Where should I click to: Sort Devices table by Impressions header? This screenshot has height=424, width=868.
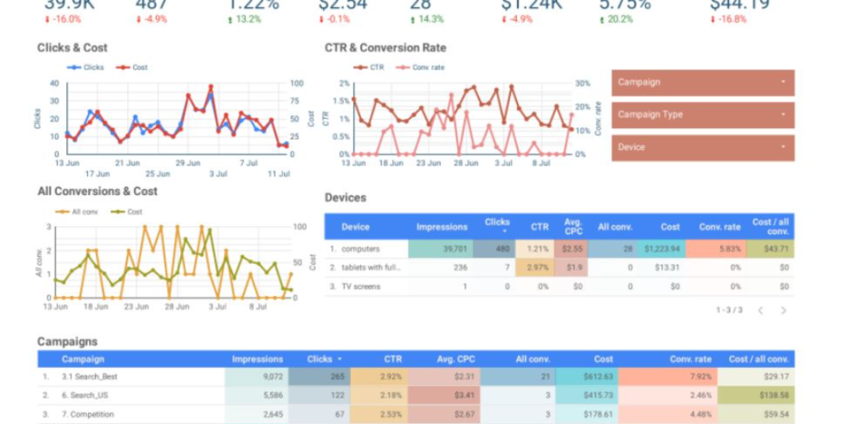442,226
